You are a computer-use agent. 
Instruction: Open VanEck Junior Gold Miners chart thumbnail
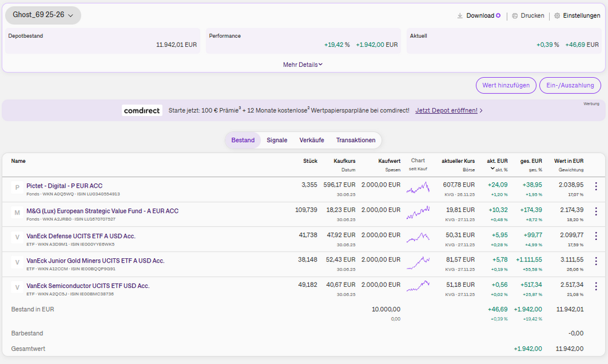(x=418, y=261)
